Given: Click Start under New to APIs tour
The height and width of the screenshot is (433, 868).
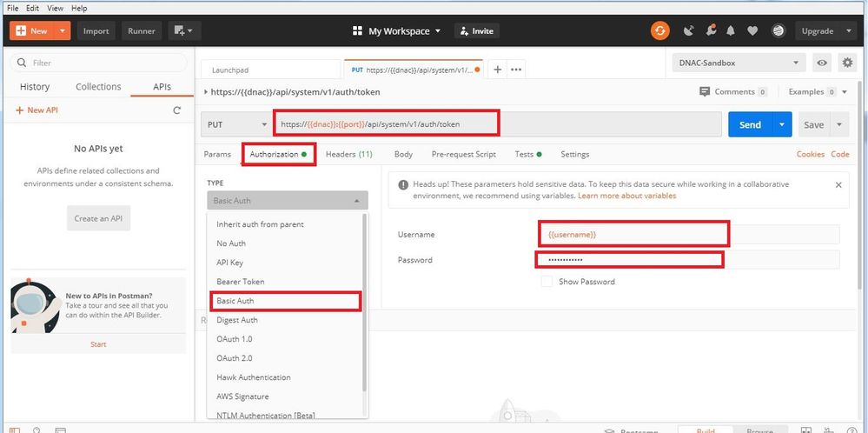Looking at the screenshot, I should [x=98, y=344].
